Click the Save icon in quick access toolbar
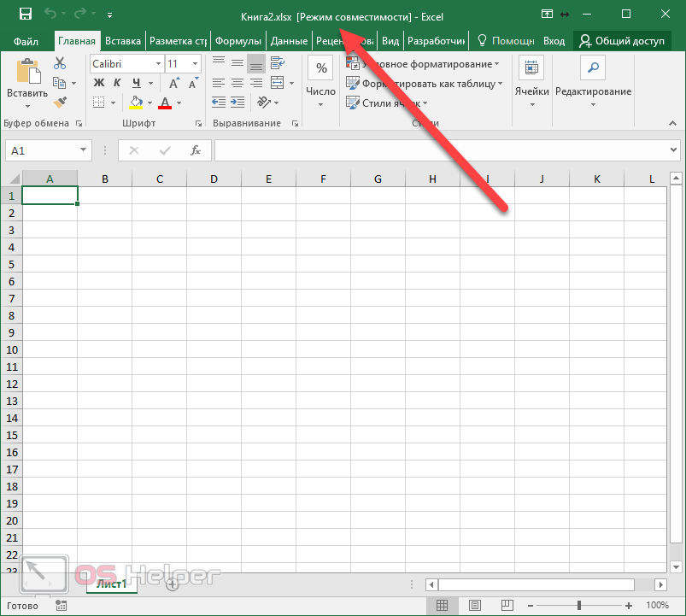 [x=26, y=15]
